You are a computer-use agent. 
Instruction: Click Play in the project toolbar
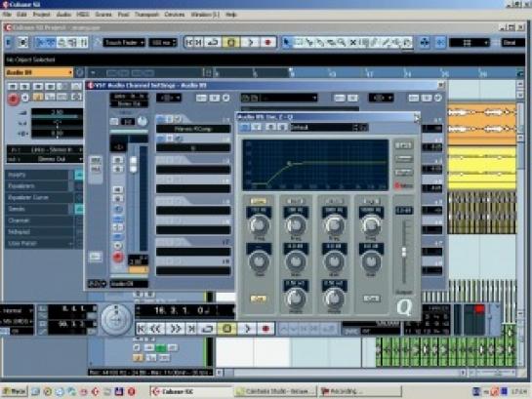pos(251,42)
